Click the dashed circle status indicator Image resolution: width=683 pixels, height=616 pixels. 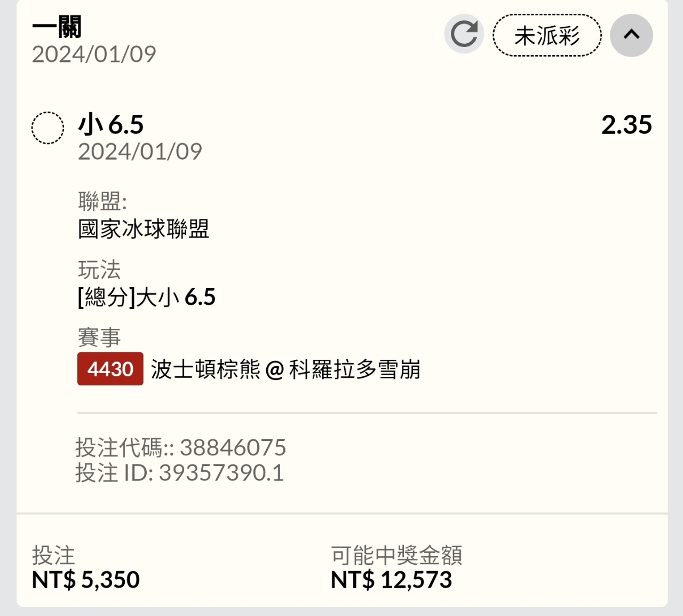pos(48,128)
